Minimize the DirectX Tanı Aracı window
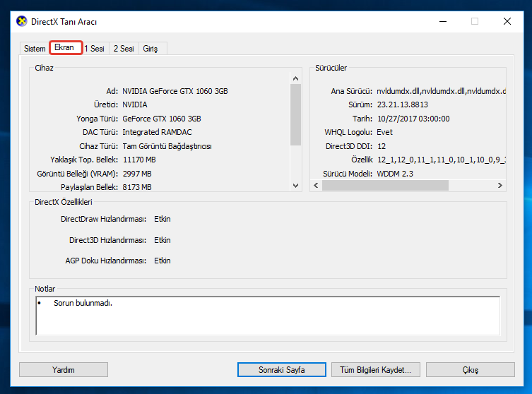Viewport: 532px width, 394px height. pos(442,21)
